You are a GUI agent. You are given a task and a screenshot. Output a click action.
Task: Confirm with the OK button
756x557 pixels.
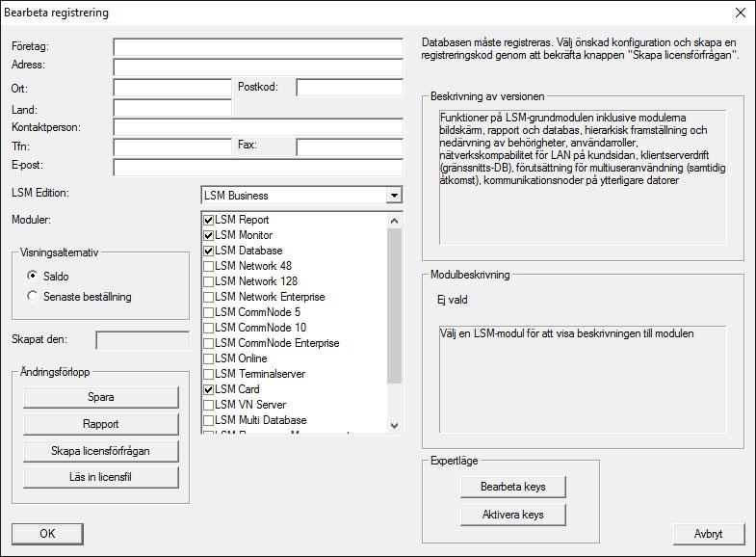point(47,534)
